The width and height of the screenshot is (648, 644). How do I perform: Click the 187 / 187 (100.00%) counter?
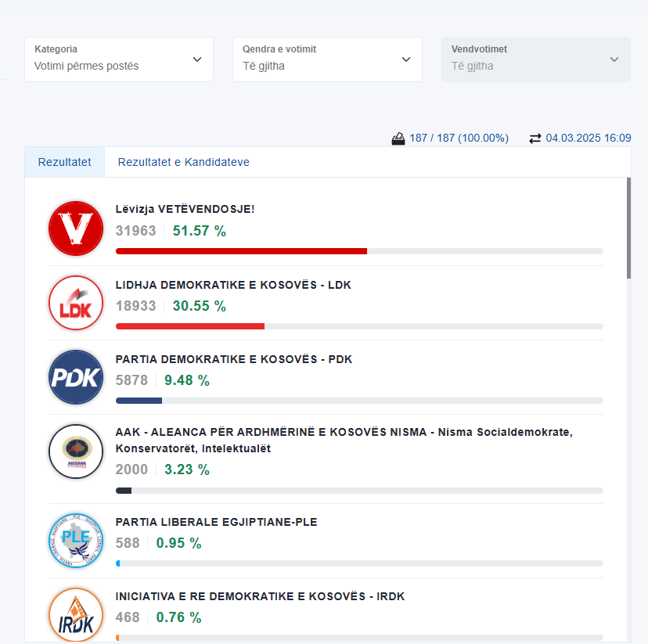(459, 138)
